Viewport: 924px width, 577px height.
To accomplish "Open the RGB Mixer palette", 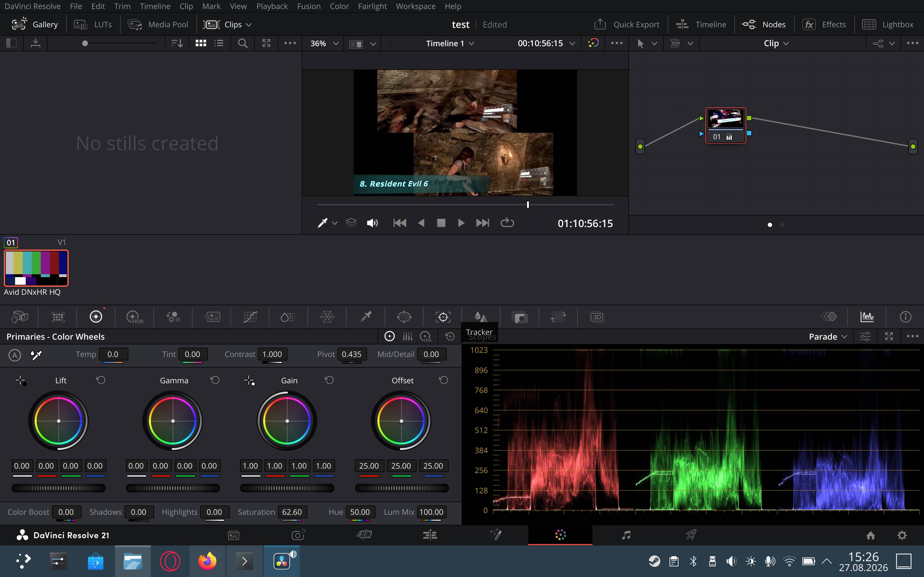I will (x=173, y=317).
